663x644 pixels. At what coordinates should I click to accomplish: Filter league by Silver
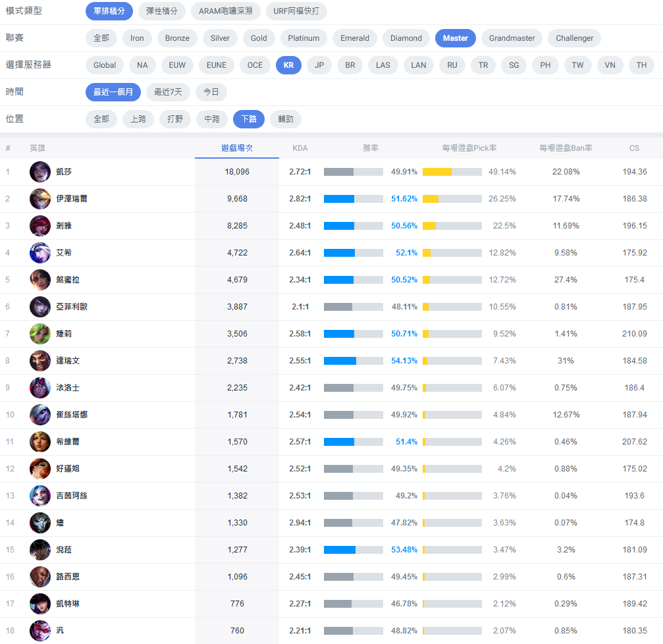click(220, 38)
